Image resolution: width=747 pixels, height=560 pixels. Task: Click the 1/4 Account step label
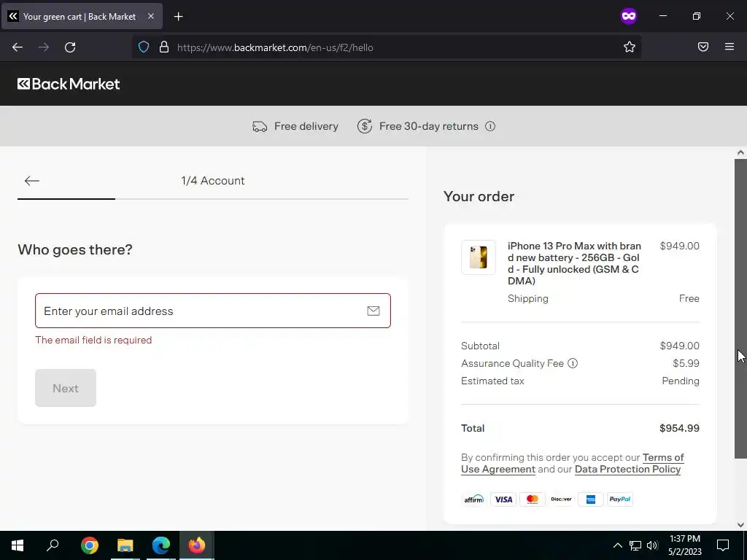213,181
